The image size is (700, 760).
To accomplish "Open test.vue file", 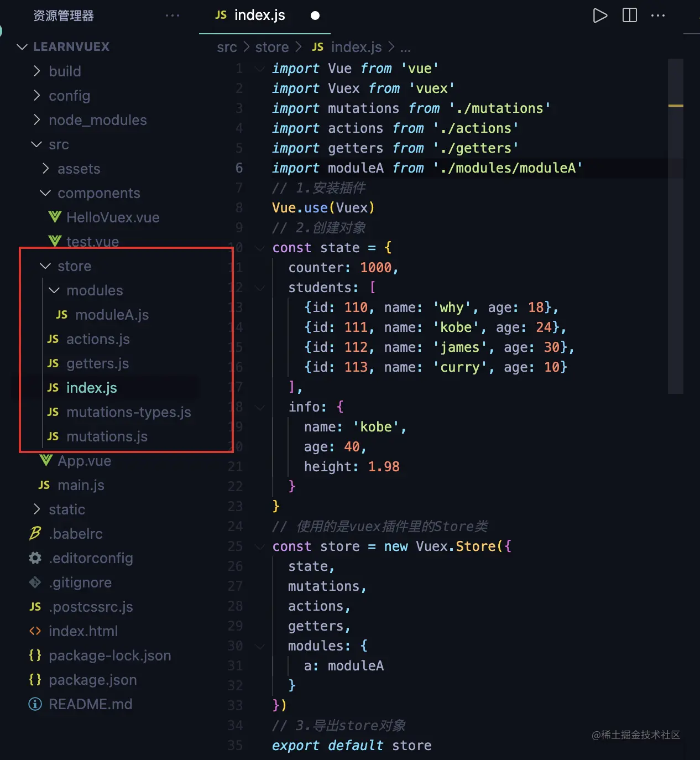I will pyautogui.click(x=92, y=242).
